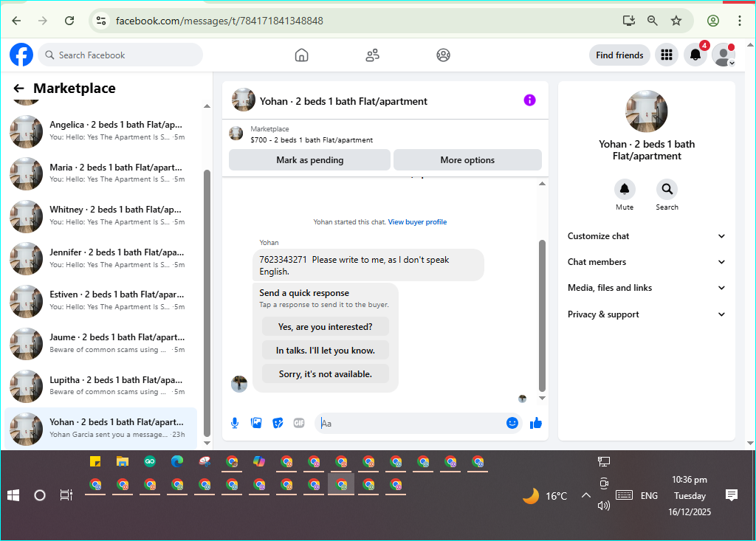
Task: Open More options for the listing
Action: pyautogui.click(x=467, y=160)
